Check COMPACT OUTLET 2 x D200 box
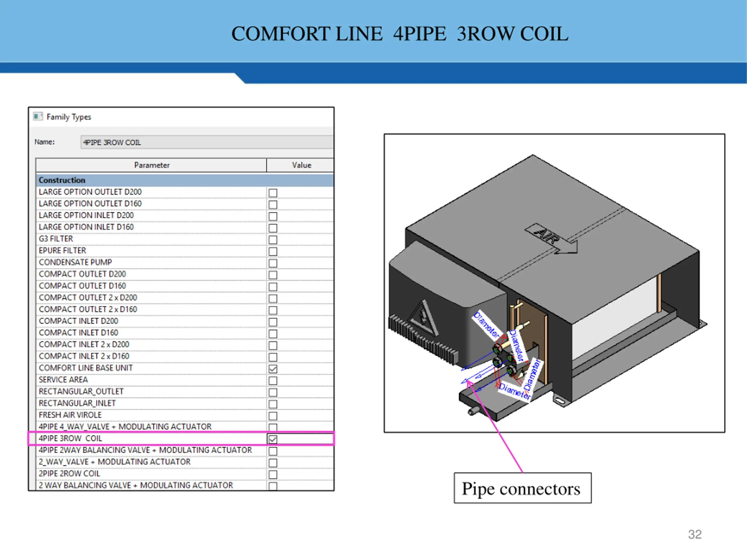 coord(273,299)
